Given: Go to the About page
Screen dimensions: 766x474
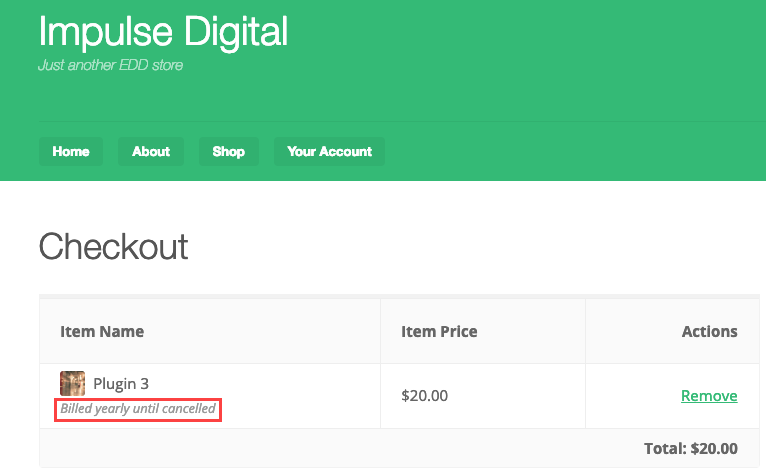Looking at the screenshot, I should [151, 152].
